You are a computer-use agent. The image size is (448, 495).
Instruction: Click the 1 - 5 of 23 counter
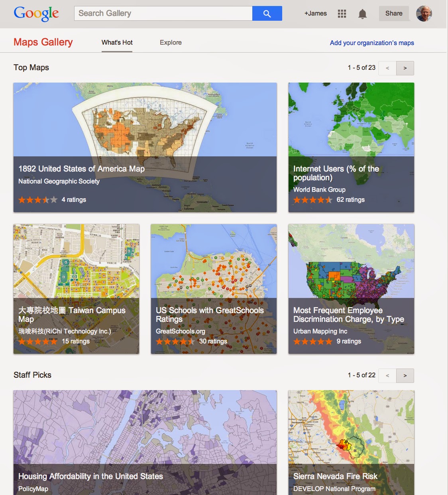click(x=362, y=67)
